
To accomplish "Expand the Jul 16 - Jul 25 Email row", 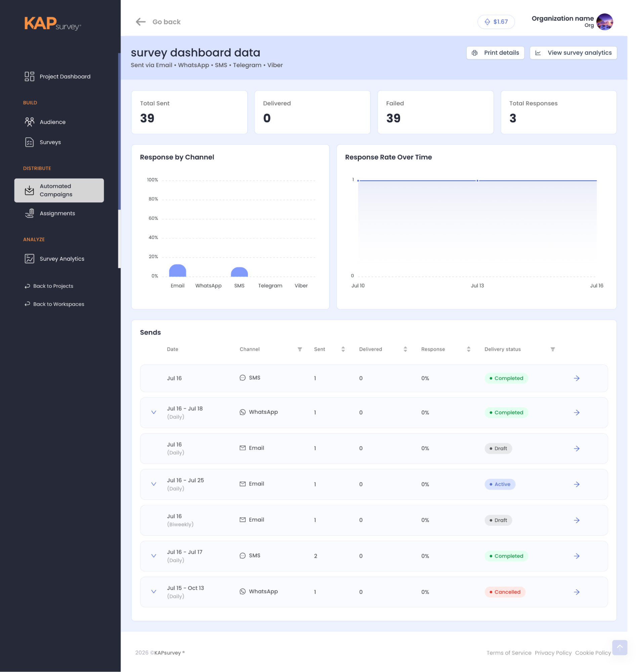I will pos(154,484).
